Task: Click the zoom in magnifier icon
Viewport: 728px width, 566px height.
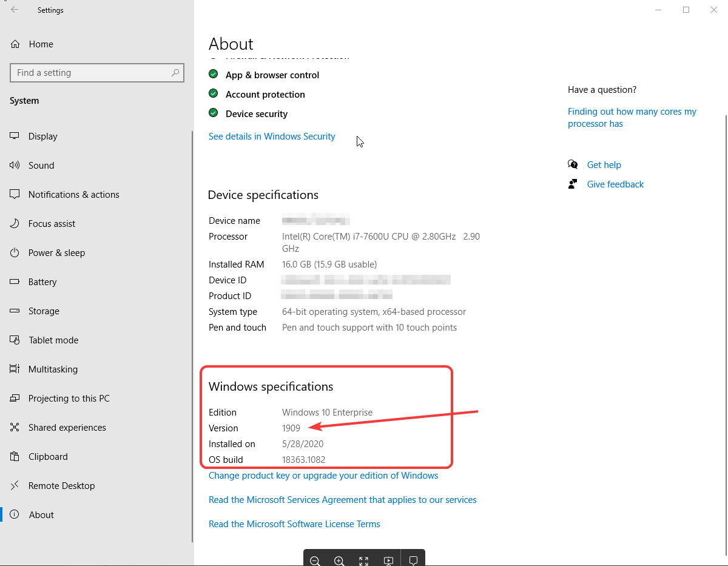Action: pyautogui.click(x=340, y=561)
